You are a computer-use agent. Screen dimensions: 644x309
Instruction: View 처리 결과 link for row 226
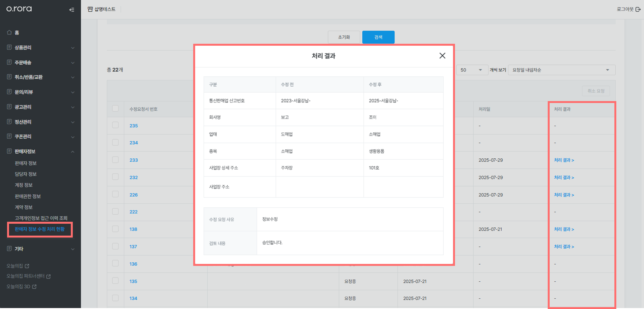point(564,195)
